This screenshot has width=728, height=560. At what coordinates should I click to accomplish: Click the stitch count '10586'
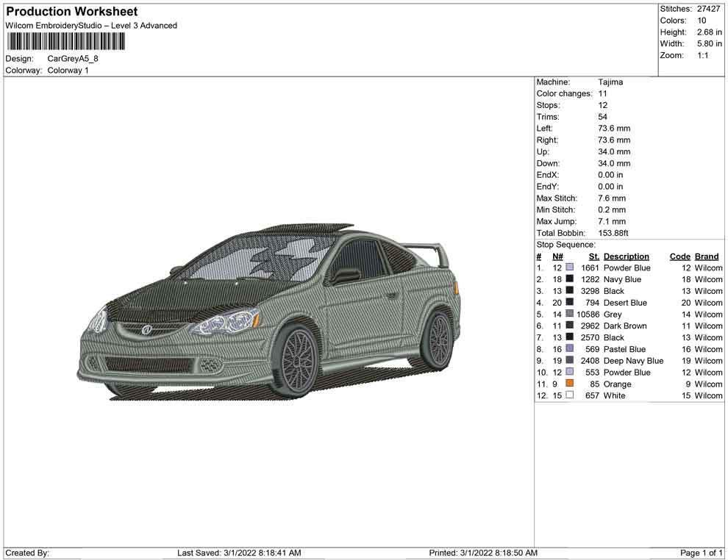click(x=588, y=314)
